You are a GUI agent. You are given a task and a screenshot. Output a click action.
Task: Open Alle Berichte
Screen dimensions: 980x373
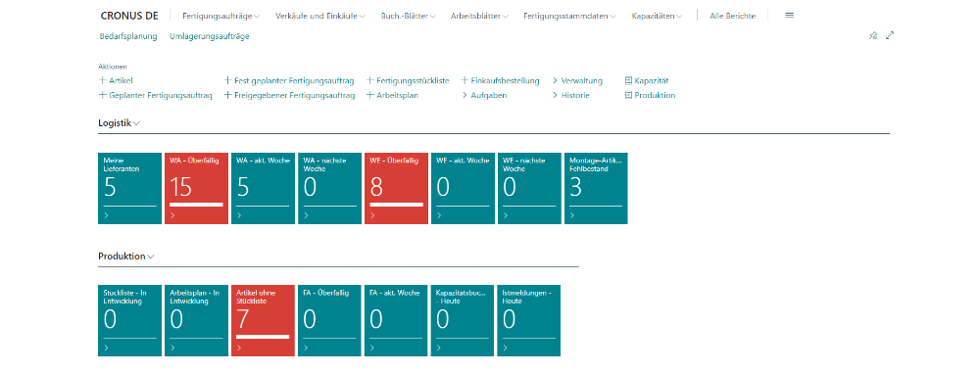pos(732,17)
